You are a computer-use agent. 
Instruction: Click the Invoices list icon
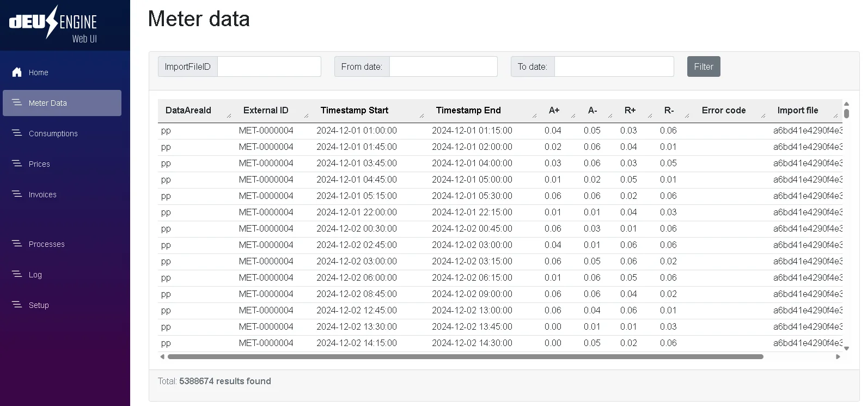[x=17, y=194]
